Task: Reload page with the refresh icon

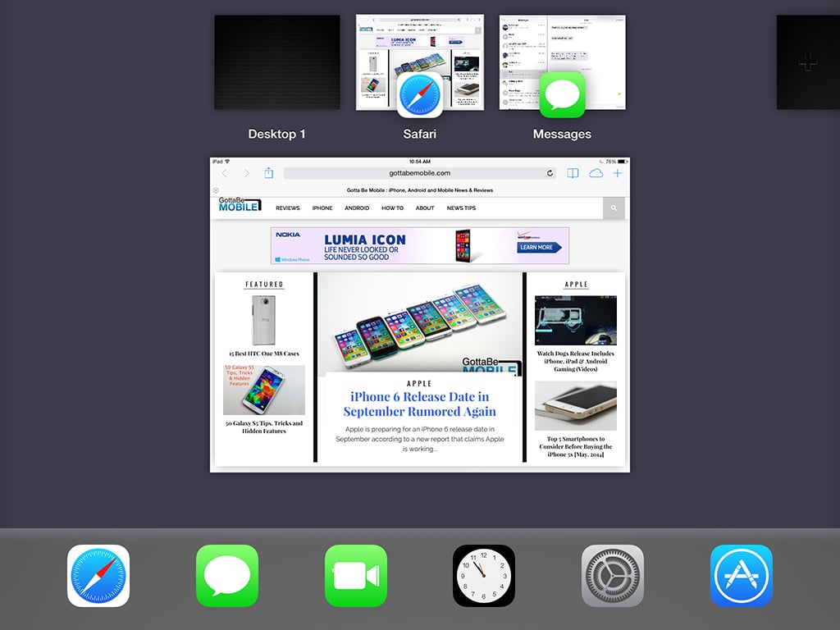Action: (x=550, y=173)
